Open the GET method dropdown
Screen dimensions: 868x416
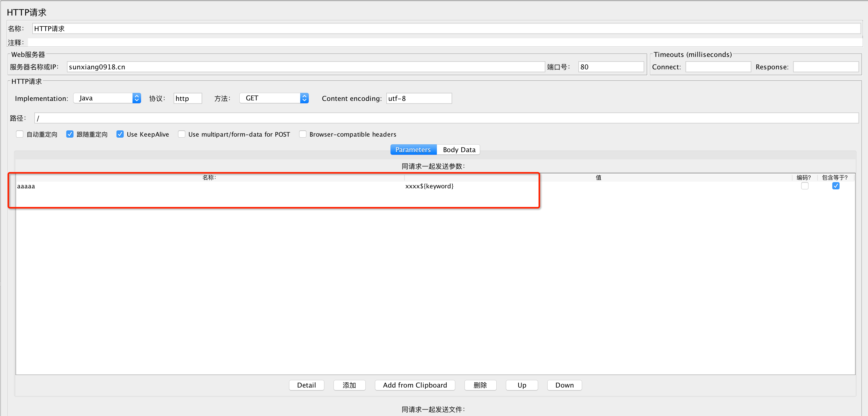pyautogui.click(x=274, y=98)
